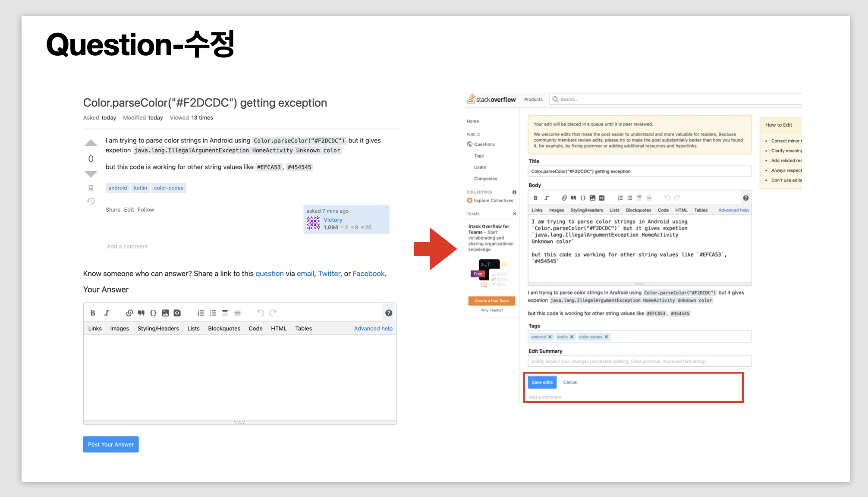
Task: Toggle Italic in the edit page Body editor
Action: 546,198
